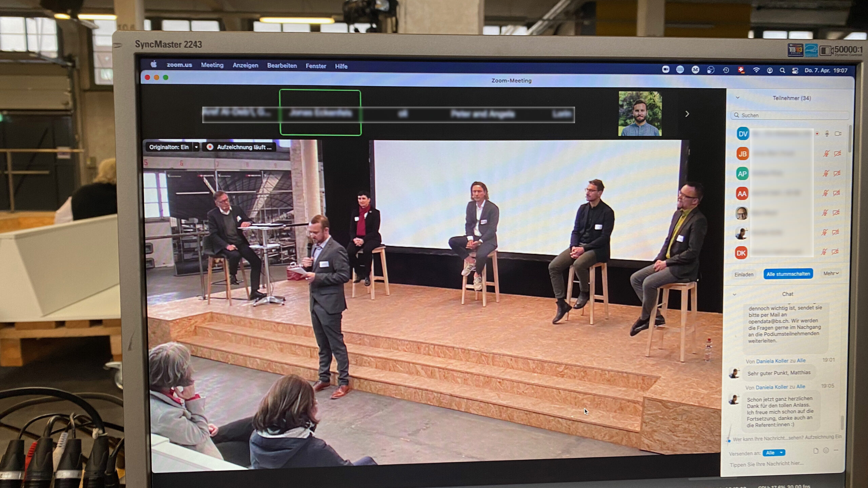
Task: Click the file attachment icon in chat
Action: coord(816,450)
